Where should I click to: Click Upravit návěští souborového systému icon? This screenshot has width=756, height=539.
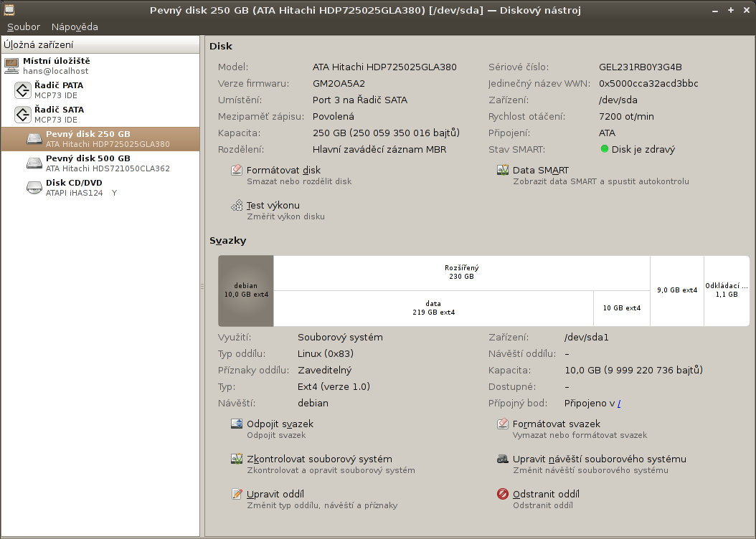503,459
